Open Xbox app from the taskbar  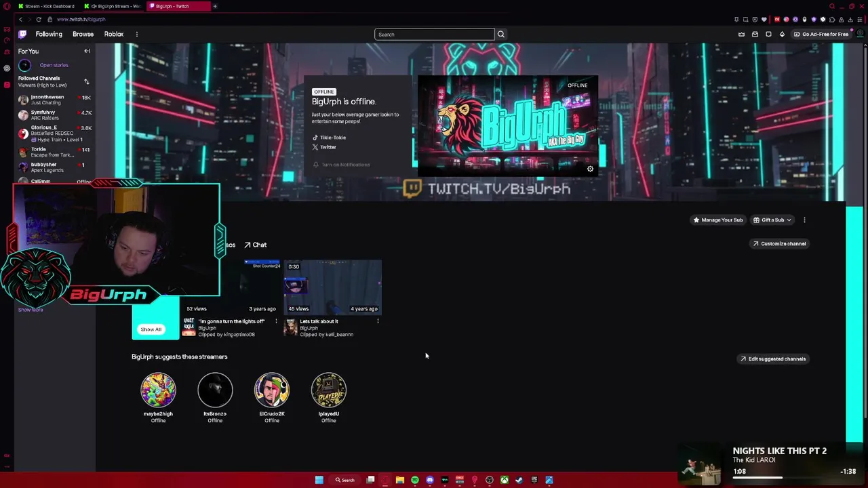coord(505,480)
